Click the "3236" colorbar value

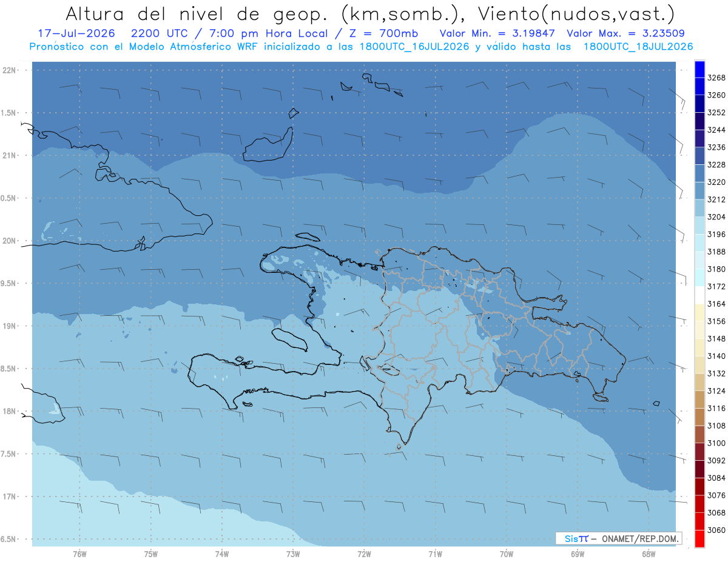[716, 147]
